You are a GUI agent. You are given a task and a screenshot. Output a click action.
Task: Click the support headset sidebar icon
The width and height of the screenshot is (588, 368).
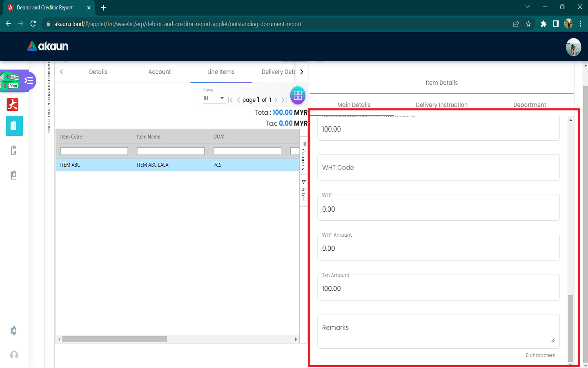point(14,355)
